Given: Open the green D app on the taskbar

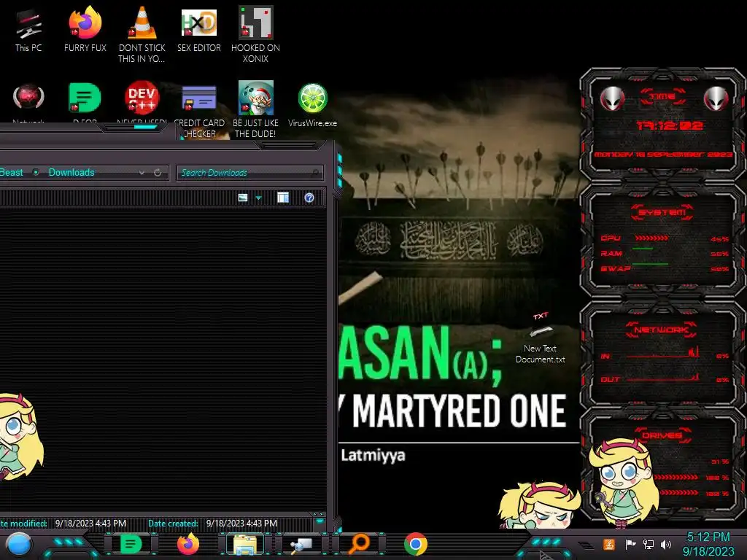Looking at the screenshot, I should click(x=131, y=544).
